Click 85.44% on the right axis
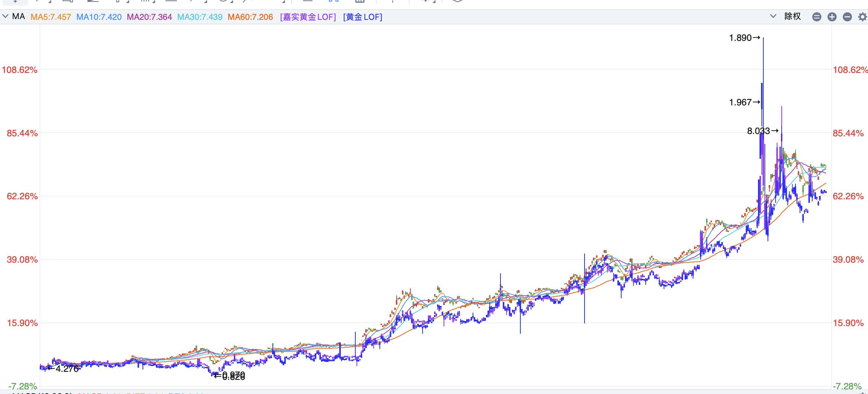Screen dimensions: 868x394 (x=848, y=133)
